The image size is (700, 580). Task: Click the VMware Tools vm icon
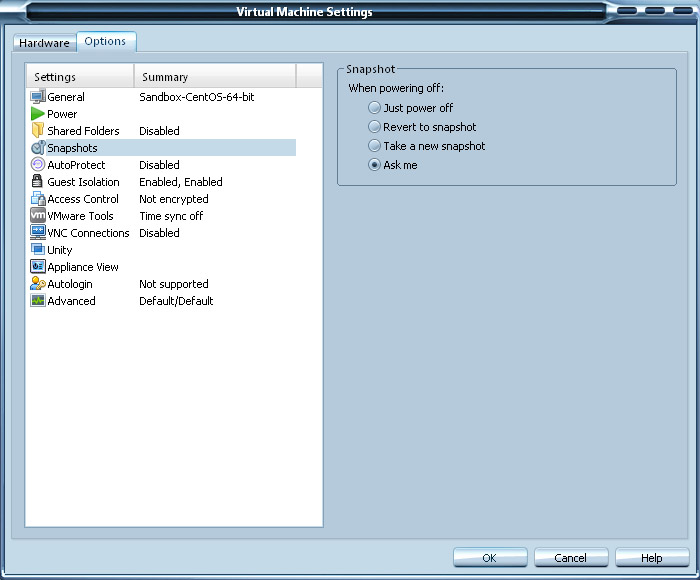tap(38, 215)
